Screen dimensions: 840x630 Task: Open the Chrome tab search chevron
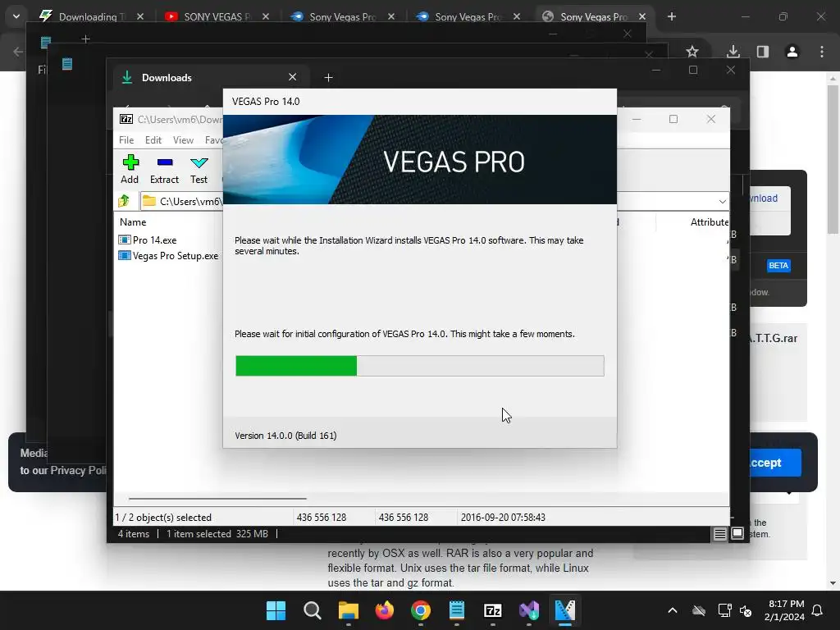(16, 16)
